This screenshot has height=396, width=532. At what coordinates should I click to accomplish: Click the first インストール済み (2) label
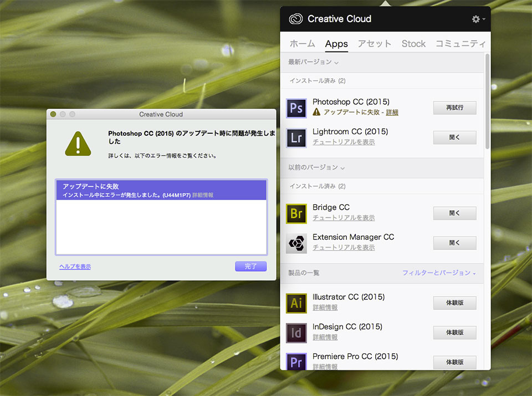click(318, 81)
